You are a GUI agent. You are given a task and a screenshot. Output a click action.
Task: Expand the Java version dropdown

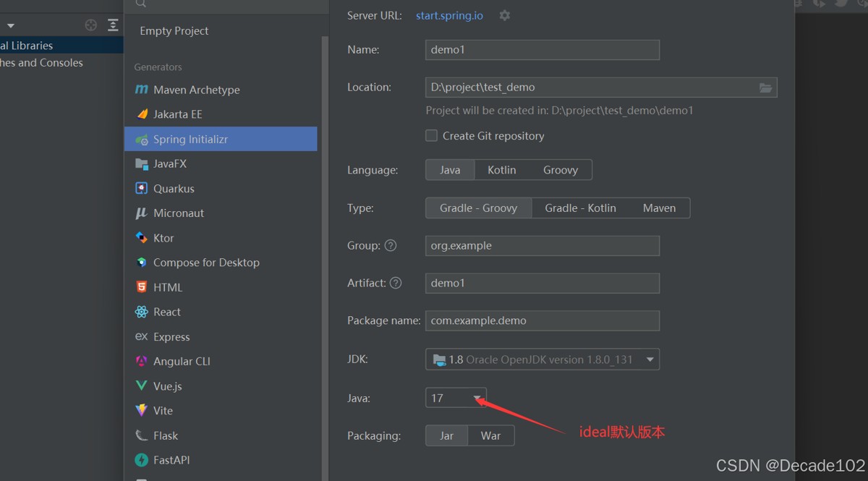[x=477, y=398]
